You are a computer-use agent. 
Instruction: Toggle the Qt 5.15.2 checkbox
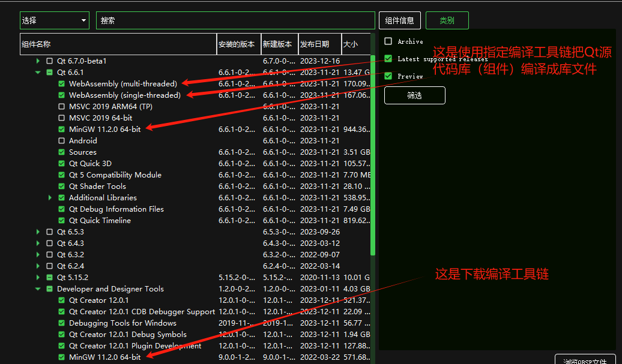pos(50,277)
